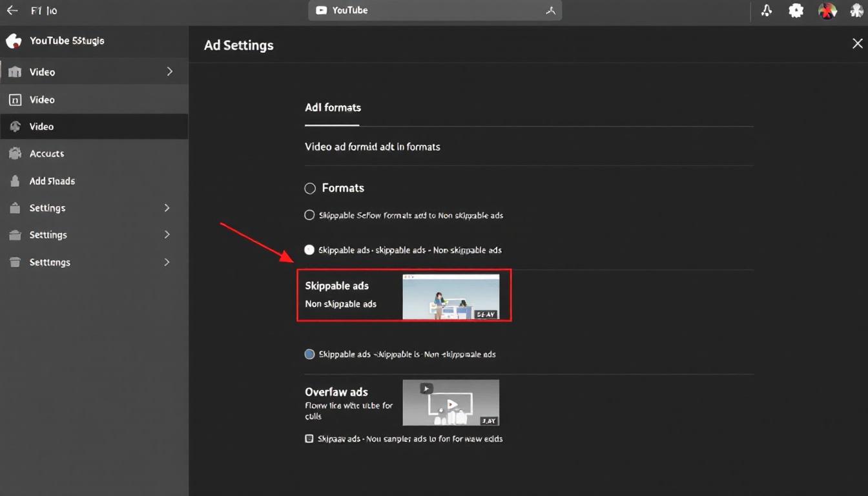Open the notifications bell icon
Screen dimensions: 868x496
pyautogui.click(x=766, y=10)
